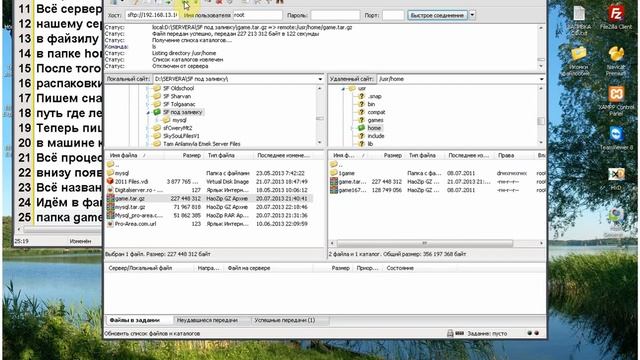Click the remote file list horizontal scrollbar
This screenshot has width=640, height=360.
click(x=424, y=243)
